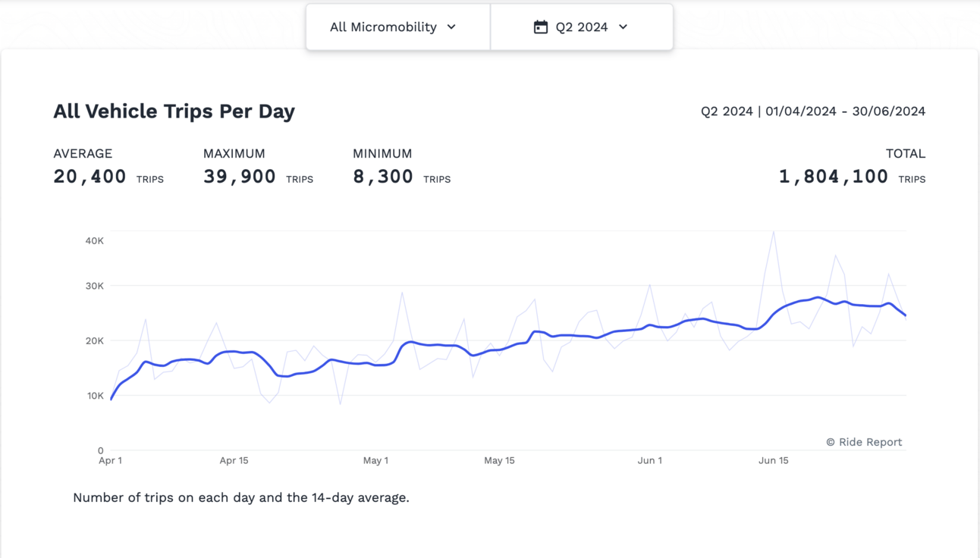Click the Apr 15 x-axis label
The width and height of the screenshot is (980, 558).
(234, 460)
